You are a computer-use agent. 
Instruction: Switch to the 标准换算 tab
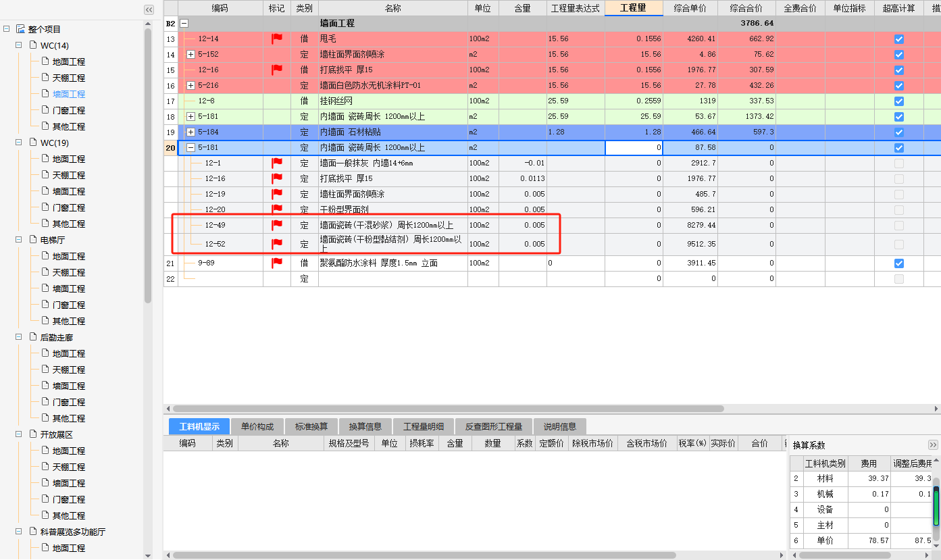[311, 426]
